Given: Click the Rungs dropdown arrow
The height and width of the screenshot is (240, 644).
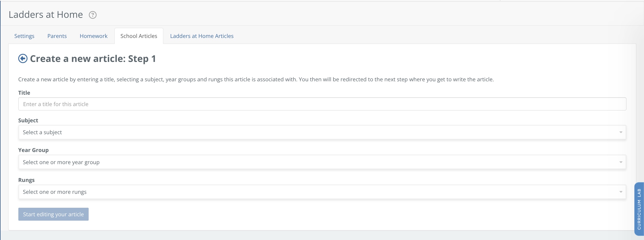Looking at the screenshot, I should point(621,192).
